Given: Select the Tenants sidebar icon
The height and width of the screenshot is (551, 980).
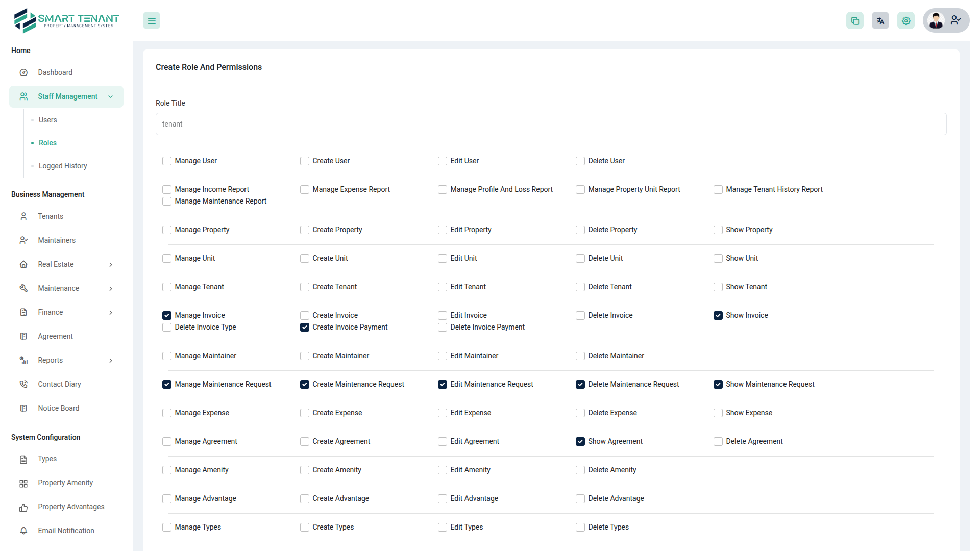Looking at the screenshot, I should click(x=23, y=216).
